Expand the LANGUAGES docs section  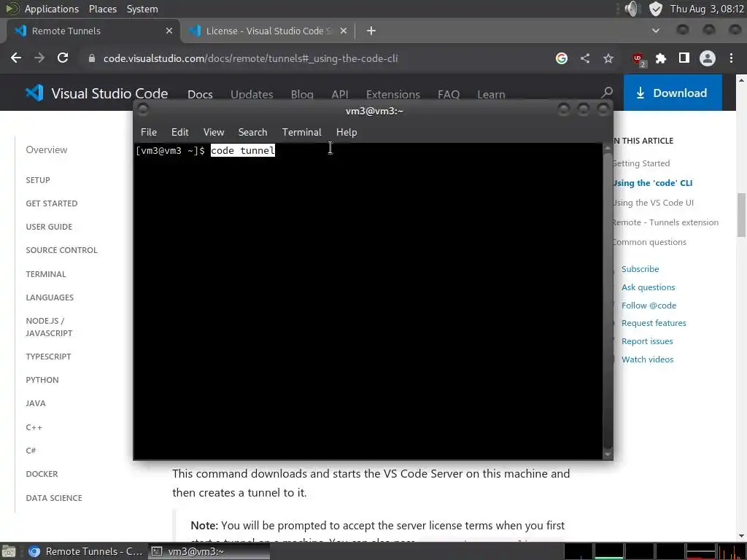pos(50,297)
